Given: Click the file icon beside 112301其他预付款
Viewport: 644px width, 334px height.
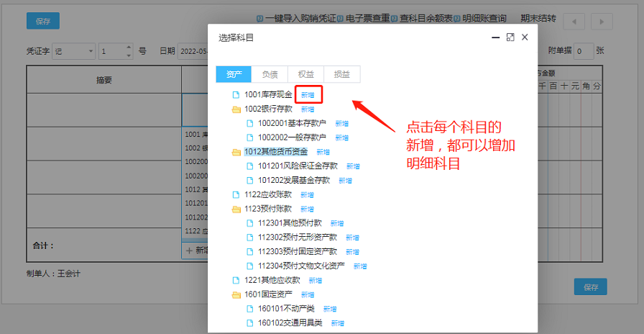Looking at the screenshot, I should click(249, 223).
